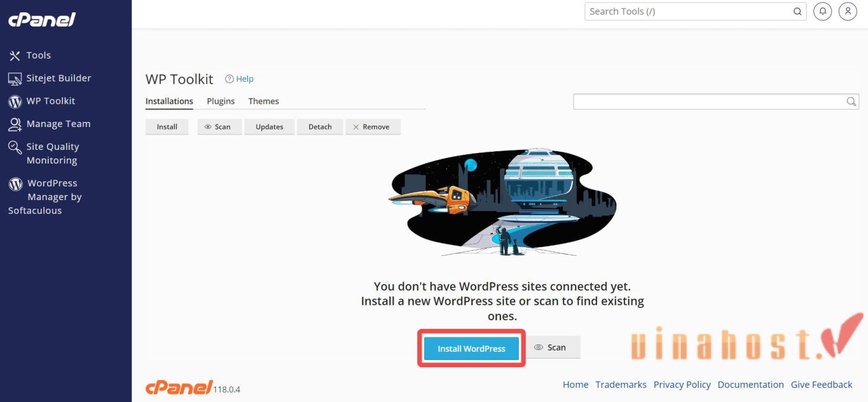Switch to the Installations tab
The image size is (868, 402).
click(x=169, y=101)
